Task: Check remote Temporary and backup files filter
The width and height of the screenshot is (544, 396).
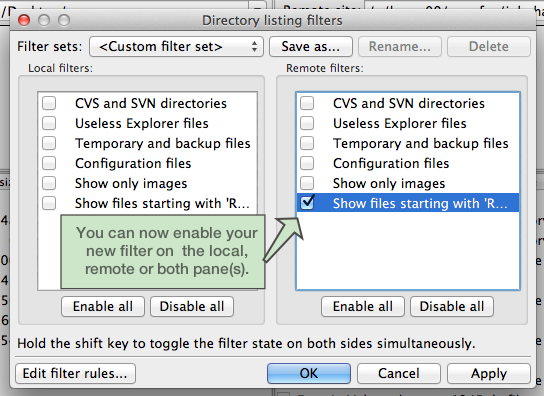Action: click(307, 143)
